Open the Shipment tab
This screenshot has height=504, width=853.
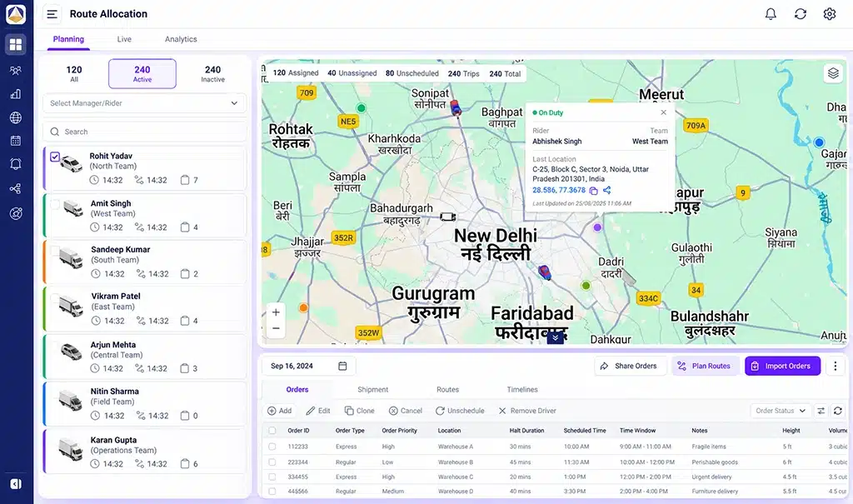tap(372, 390)
